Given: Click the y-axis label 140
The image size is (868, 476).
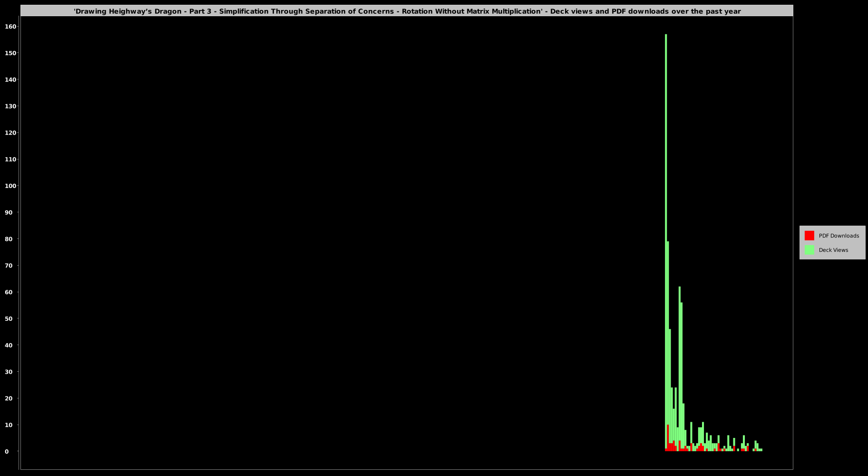Looking at the screenshot, I should (10, 79).
